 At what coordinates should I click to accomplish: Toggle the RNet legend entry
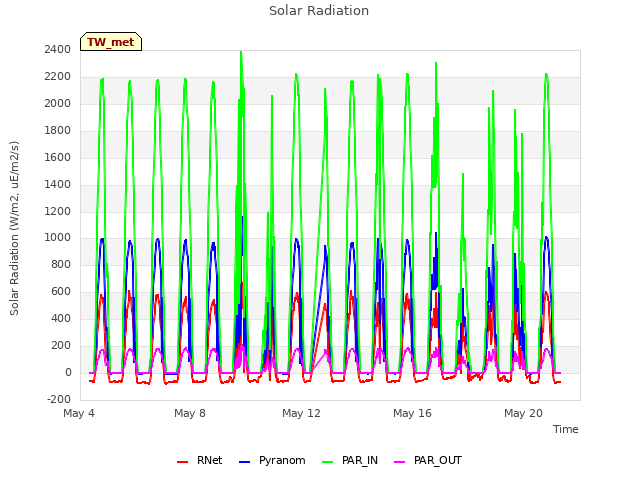[x=200, y=461]
